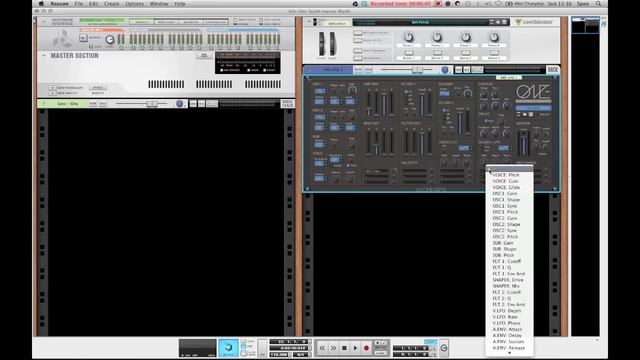The height and width of the screenshot is (360, 640).
Task: Open the Apple menu
Action: click(41, 4)
